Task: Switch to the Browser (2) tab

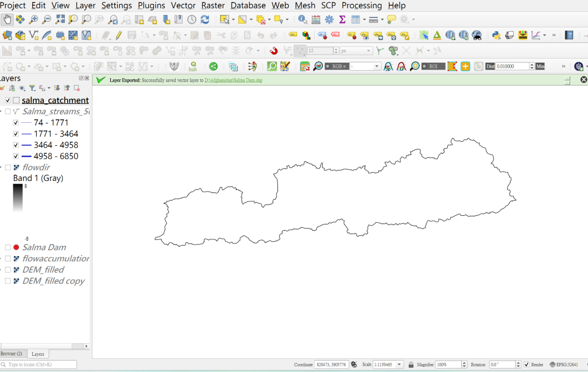Action: pyautogui.click(x=11, y=354)
